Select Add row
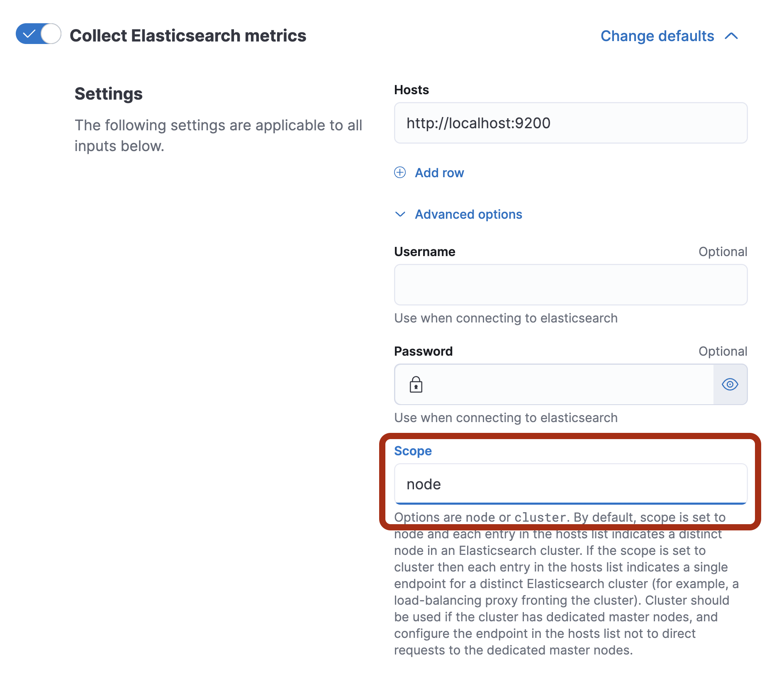This screenshot has width=784, height=674. pyautogui.click(x=439, y=173)
